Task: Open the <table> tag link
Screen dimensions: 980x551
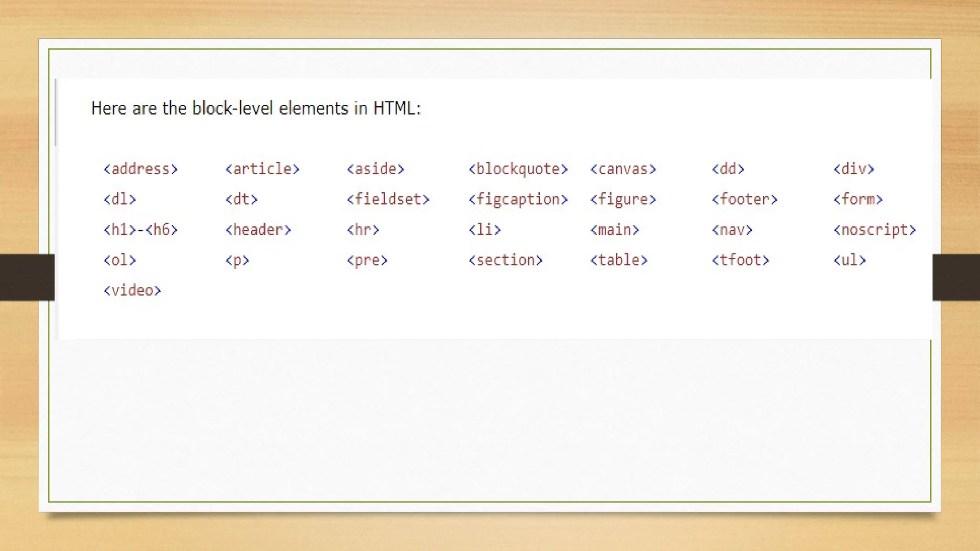Action: pos(619,260)
